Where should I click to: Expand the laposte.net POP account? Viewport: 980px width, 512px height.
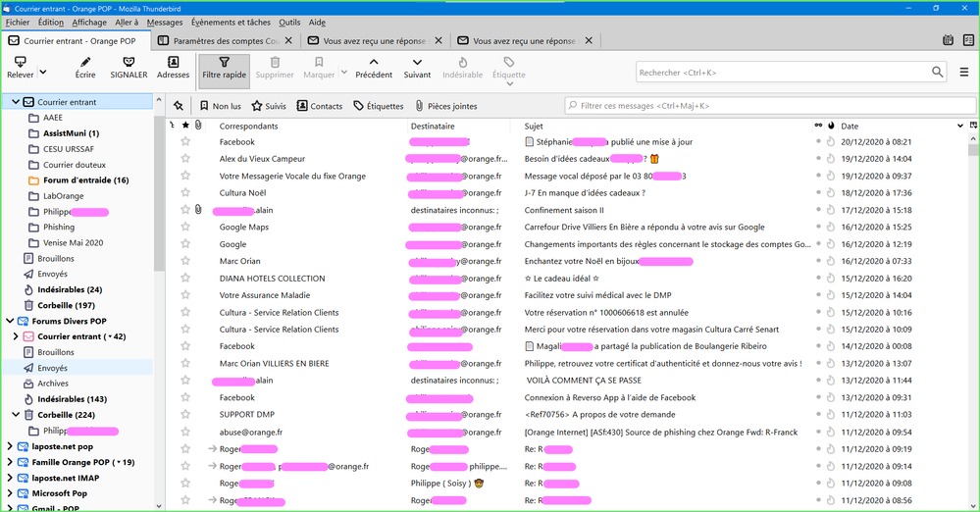click(10, 446)
